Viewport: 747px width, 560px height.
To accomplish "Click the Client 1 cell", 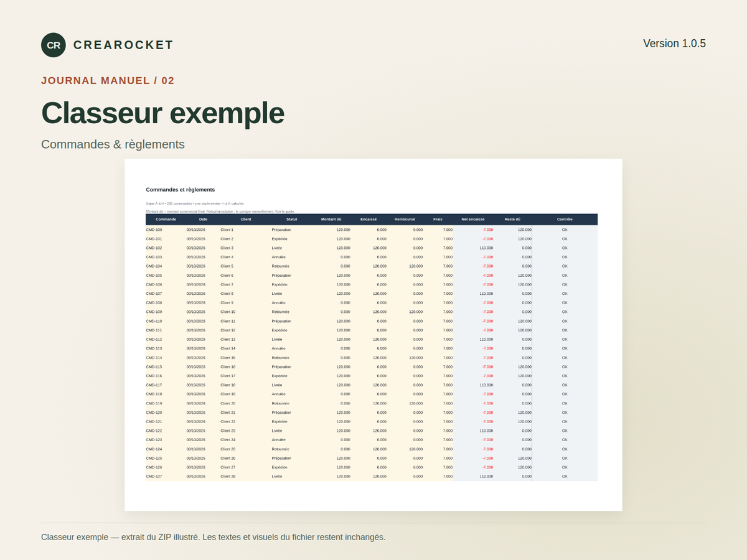I will click(x=227, y=230).
